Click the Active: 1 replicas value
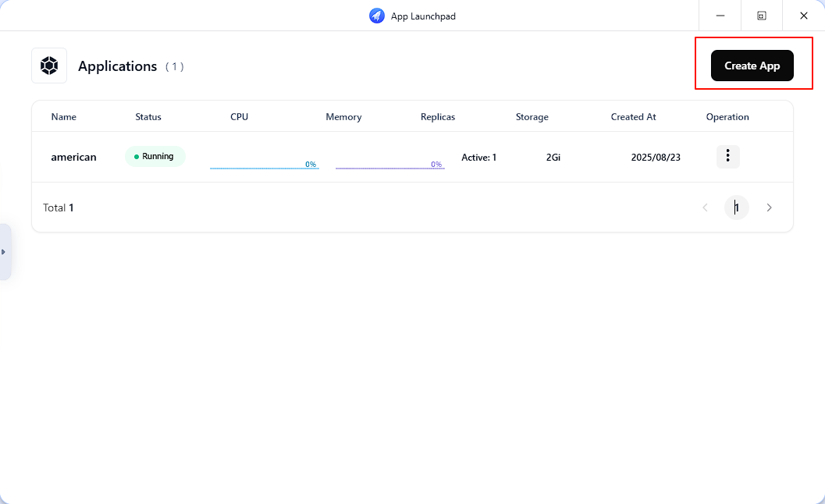The width and height of the screenshot is (825, 504). [x=478, y=157]
